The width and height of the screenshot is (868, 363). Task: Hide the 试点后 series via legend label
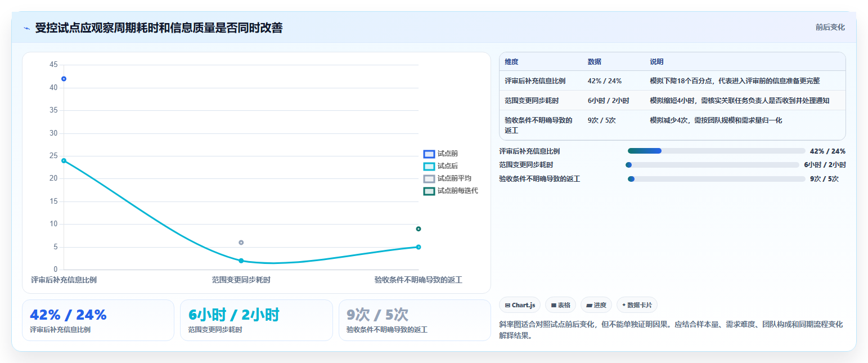448,166
